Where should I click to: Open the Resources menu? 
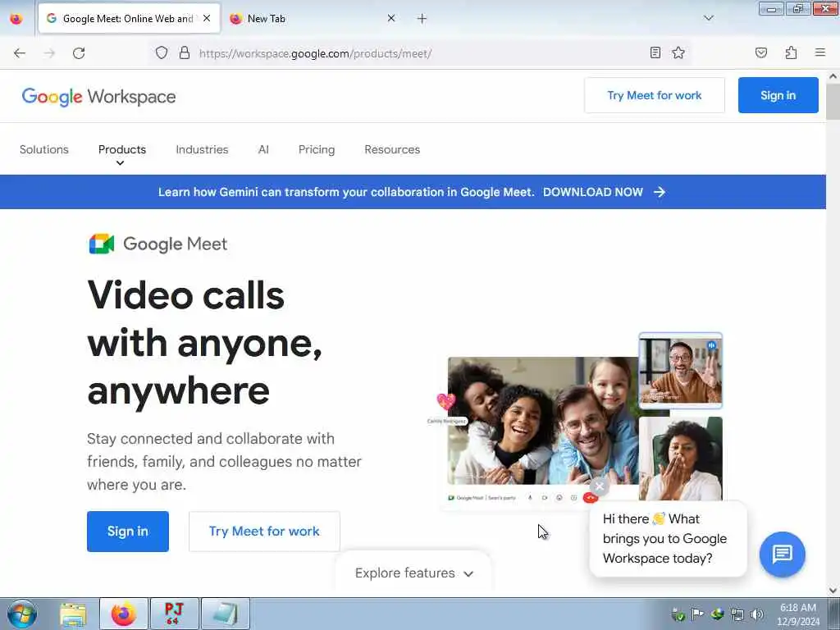[x=392, y=149]
